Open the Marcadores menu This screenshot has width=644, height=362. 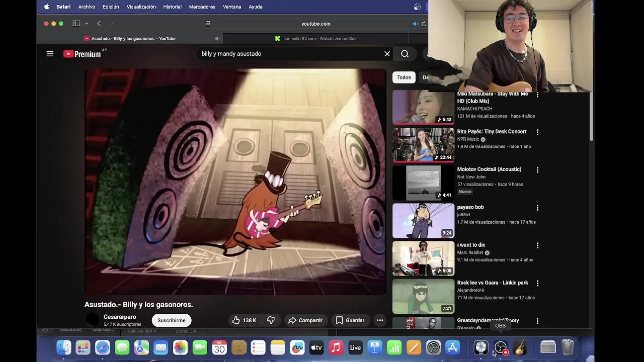click(x=202, y=7)
